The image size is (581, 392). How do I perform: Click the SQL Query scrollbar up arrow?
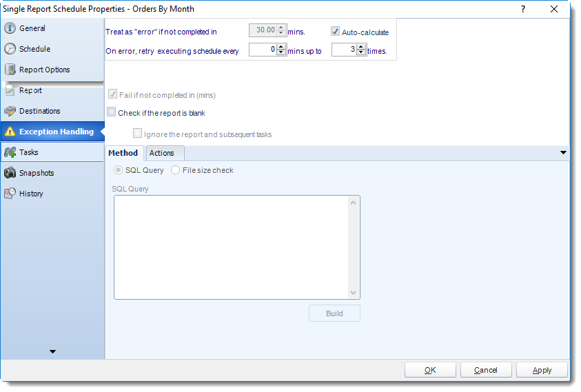(353, 203)
